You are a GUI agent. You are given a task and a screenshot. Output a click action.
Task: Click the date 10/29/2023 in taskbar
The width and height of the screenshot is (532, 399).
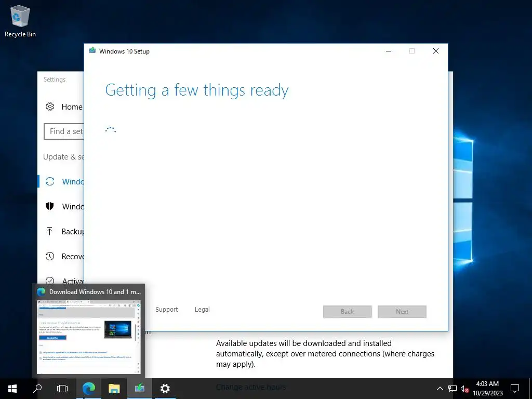click(x=487, y=393)
